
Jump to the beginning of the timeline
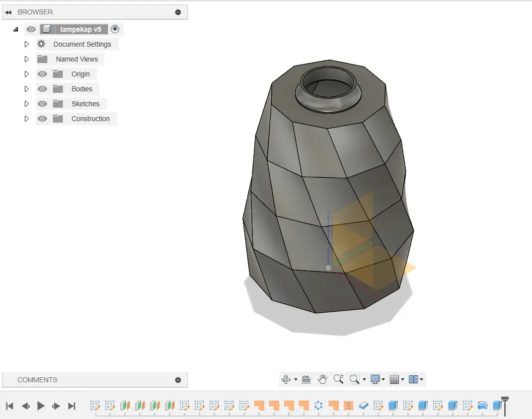click(x=9, y=406)
